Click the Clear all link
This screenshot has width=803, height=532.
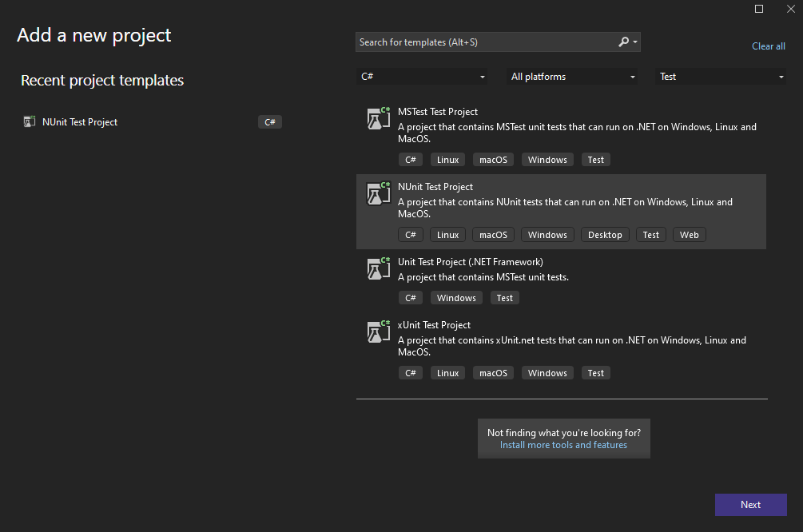click(768, 46)
